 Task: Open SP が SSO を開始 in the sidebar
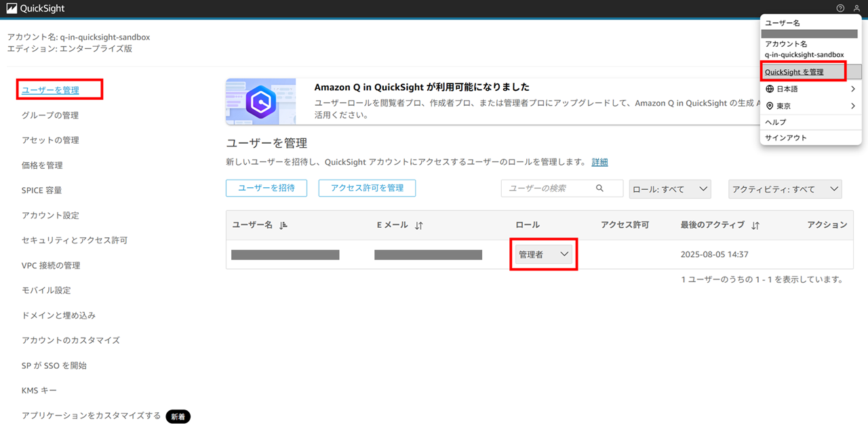(54, 365)
